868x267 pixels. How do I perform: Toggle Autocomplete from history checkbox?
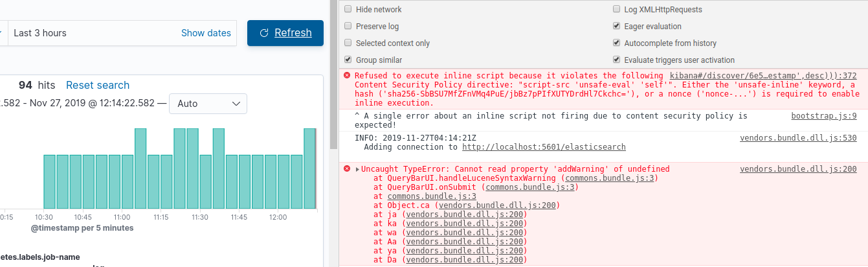[617, 43]
